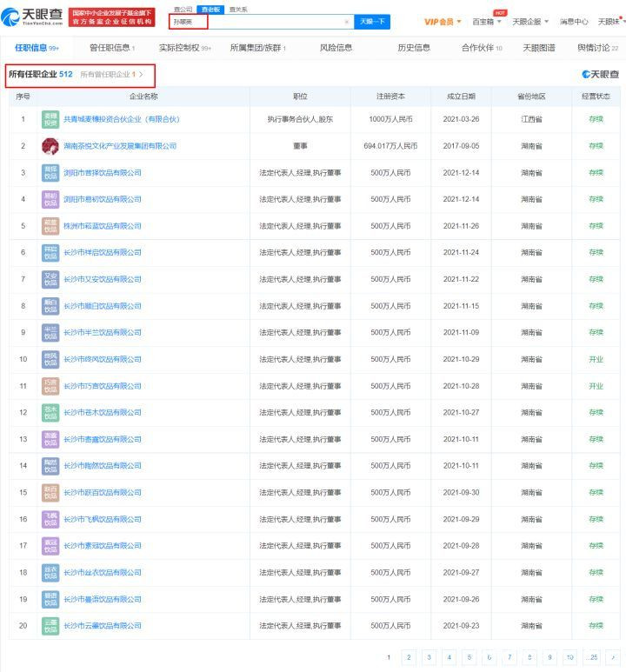Click the date cell 2017-09-05
Viewport: 626px width, 672px height.
click(461, 146)
